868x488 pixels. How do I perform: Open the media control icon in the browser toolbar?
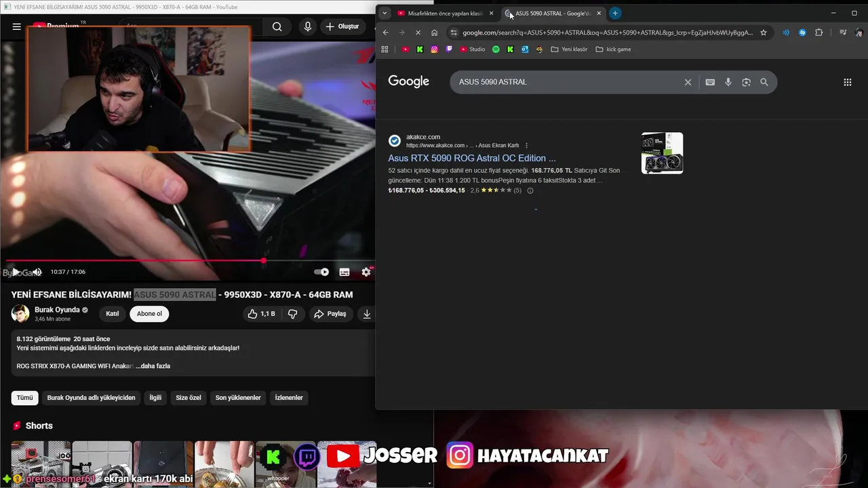tap(843, 33)
